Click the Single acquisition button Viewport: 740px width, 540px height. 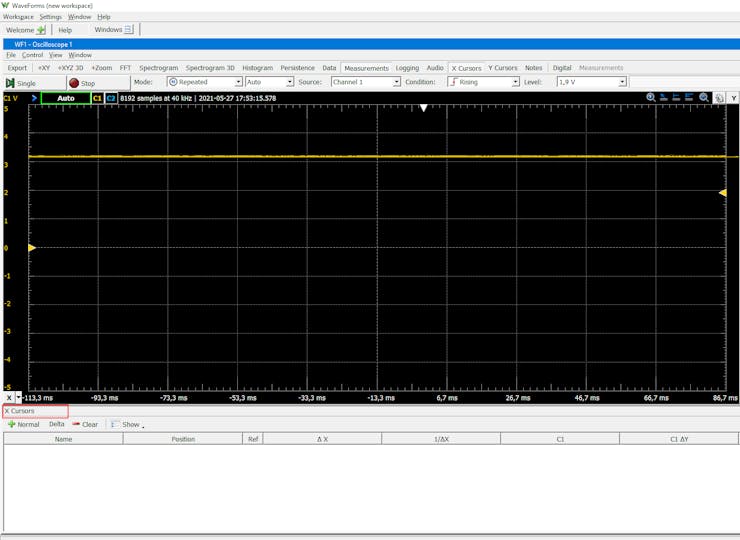click(x=22, y=83)
